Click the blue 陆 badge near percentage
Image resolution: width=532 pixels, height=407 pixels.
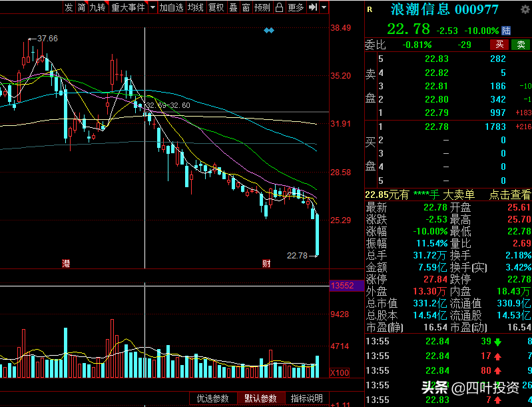(x=506, y=31)
